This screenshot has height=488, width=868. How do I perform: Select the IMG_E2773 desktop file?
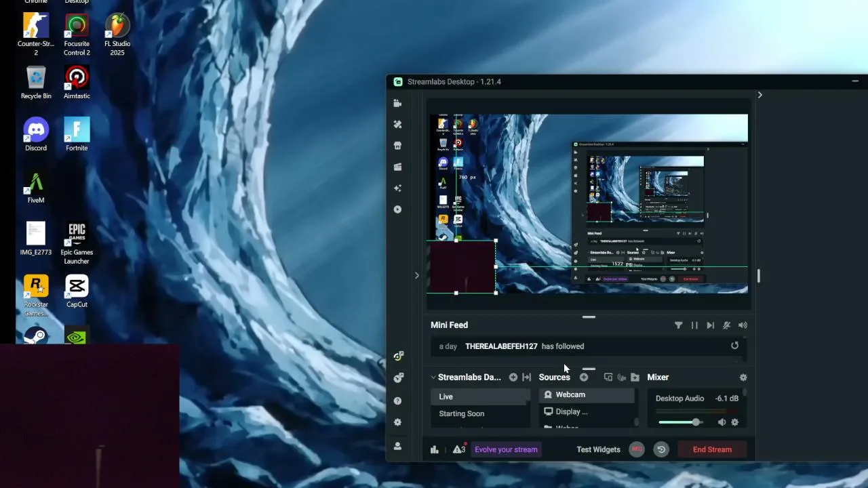pos(36,239)
